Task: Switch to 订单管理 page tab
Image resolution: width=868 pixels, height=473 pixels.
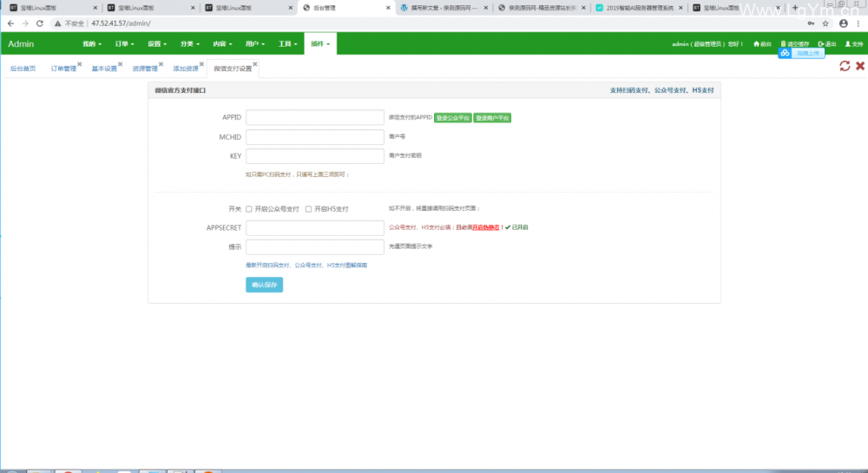Action: 63,69
